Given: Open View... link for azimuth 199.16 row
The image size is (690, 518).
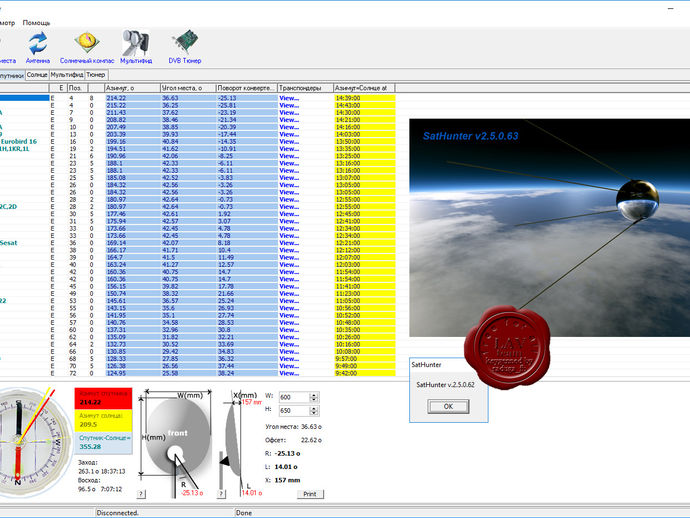Looking at the screenshot, I should (289, 142).
